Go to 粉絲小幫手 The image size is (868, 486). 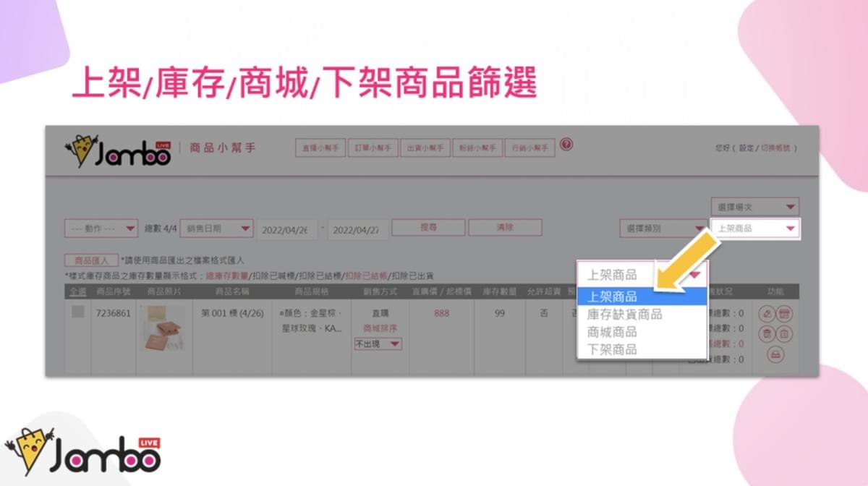[477, 148]
